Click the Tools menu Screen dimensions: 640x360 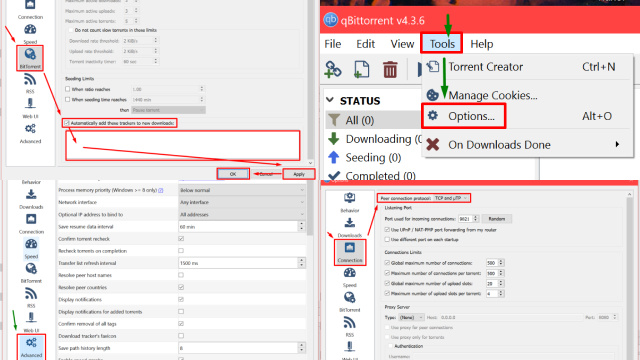(x=442, y=44)
